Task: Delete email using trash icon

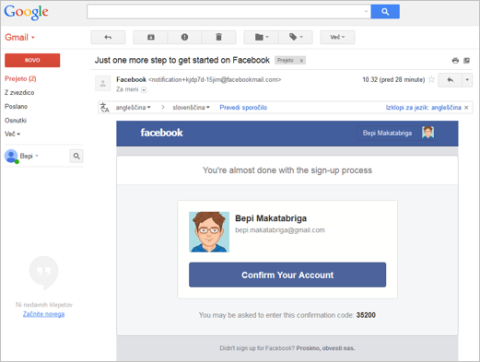Action: click(219, 37)
